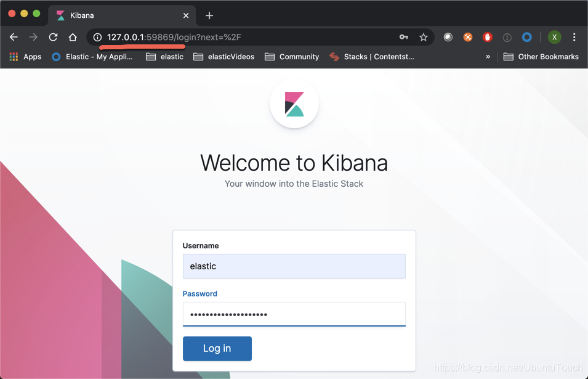Screen dimensions: 588x379
Task: Click the gray circular extension icon
Action: [448, 37]
